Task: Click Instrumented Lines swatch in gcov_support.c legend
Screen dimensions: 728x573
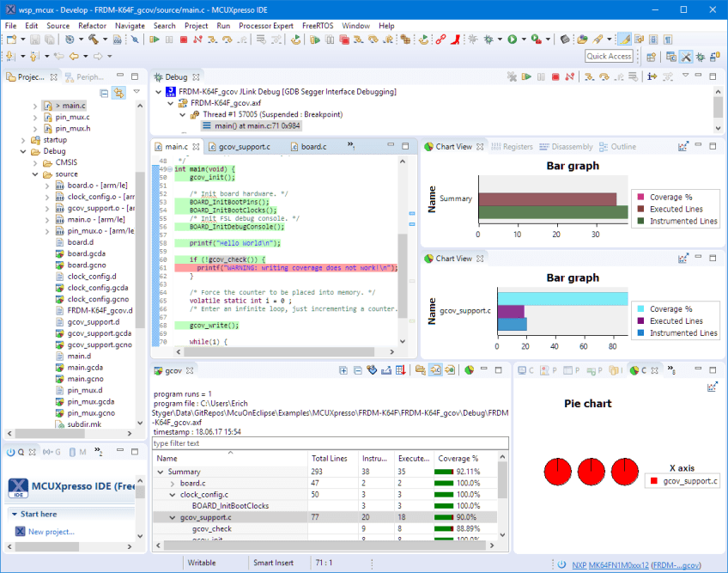Action: 640,332
